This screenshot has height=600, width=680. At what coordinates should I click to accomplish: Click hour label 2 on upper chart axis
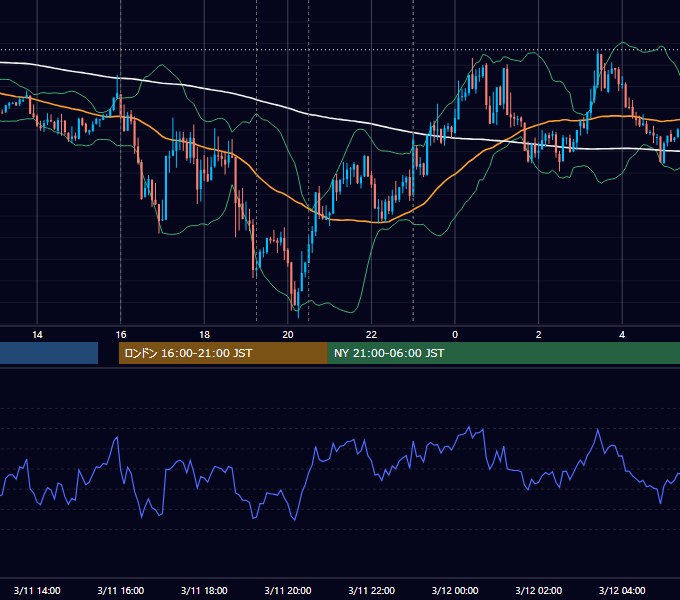(538, 335)
